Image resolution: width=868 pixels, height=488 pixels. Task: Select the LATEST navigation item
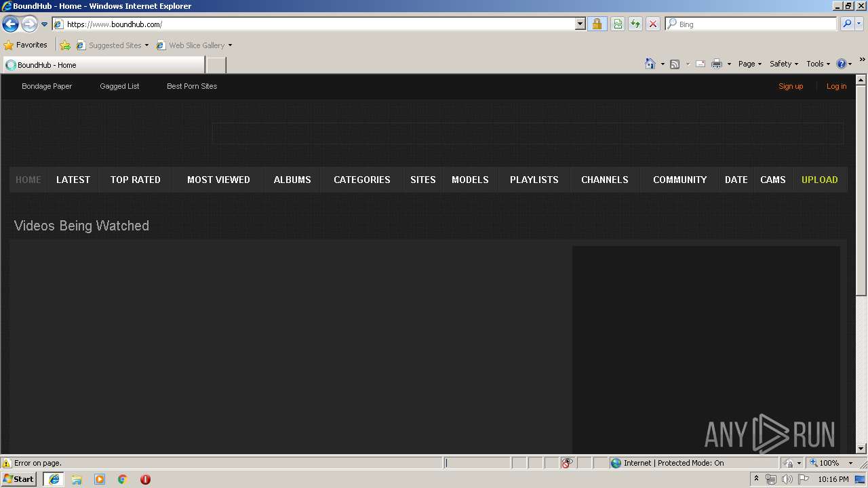coord(73,180)
